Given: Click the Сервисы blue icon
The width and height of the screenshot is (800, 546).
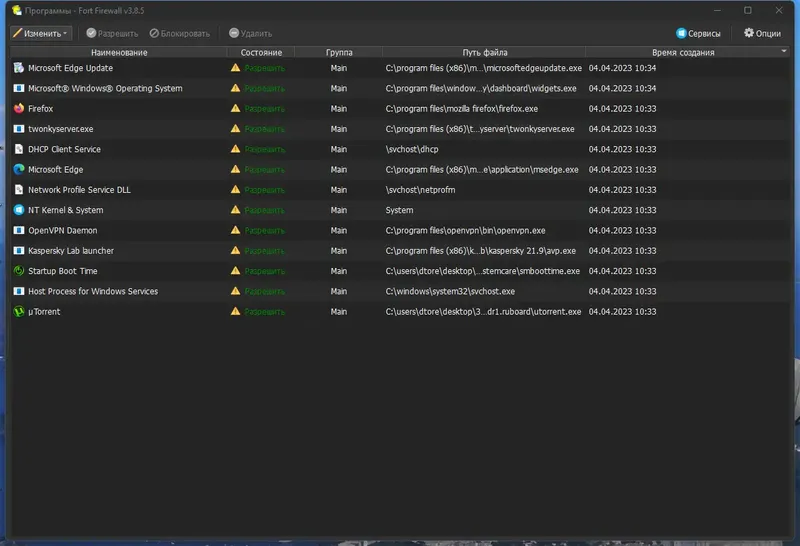Looking at the screenshot, I should [681, 33].
